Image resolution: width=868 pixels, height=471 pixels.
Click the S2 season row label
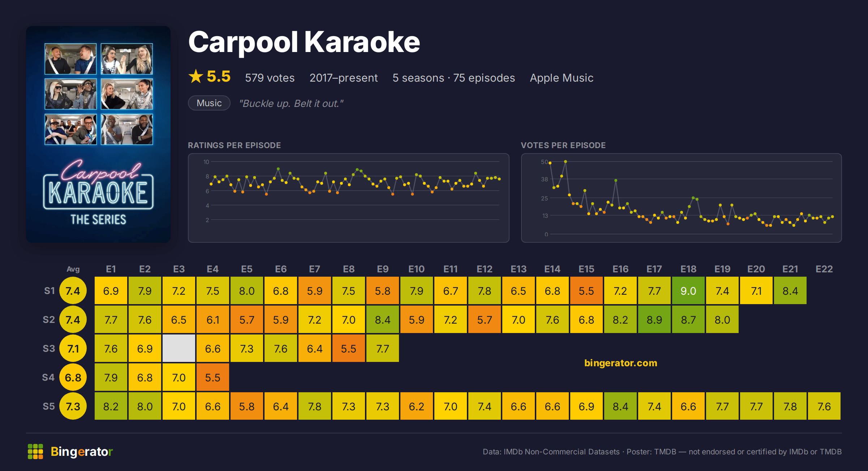(x=49, y=320)
